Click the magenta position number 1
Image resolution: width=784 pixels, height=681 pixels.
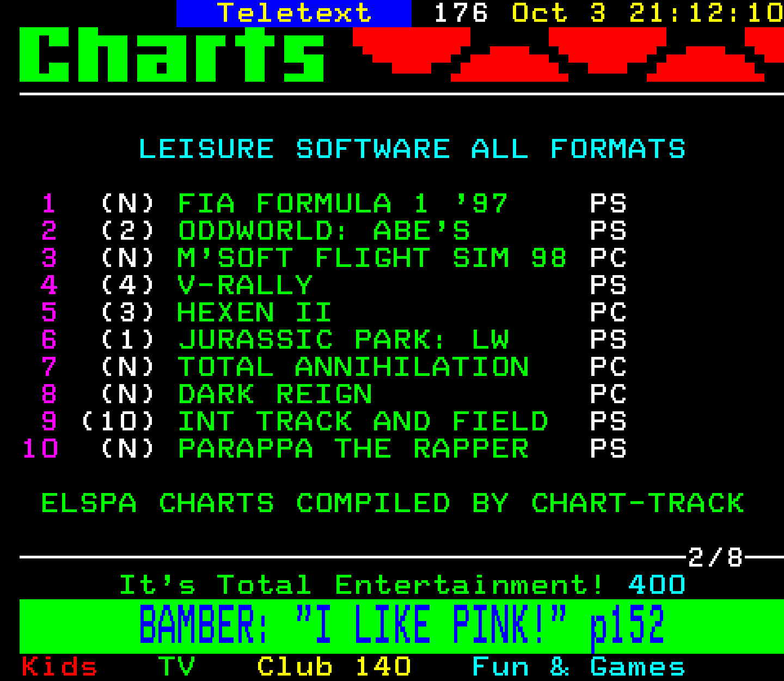pos(49,204)
